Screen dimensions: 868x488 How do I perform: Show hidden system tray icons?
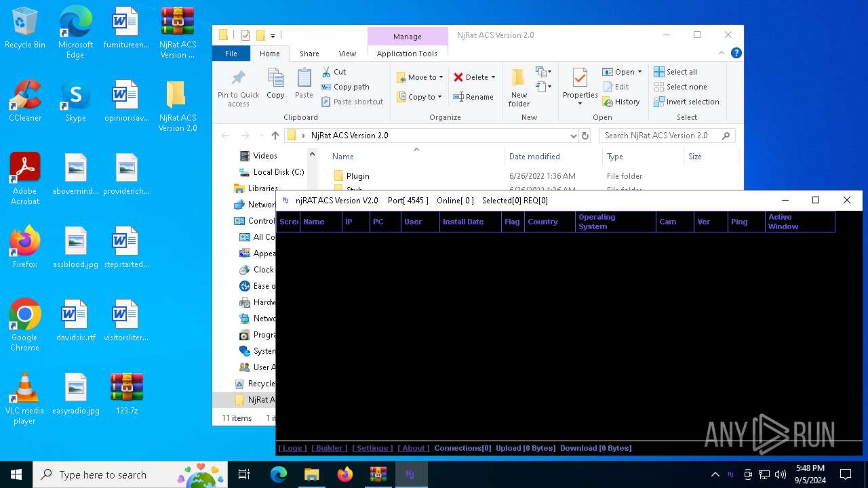click(x=715, y=474)
